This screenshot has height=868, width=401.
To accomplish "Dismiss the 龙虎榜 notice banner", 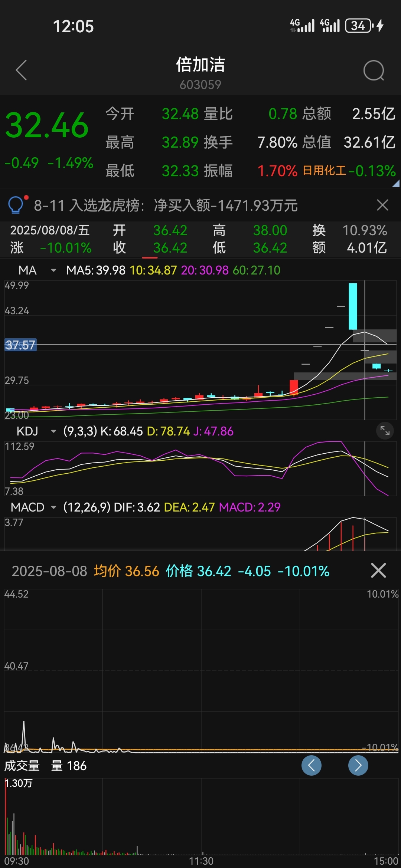I will pyautogui.click(x=382, y=205).
